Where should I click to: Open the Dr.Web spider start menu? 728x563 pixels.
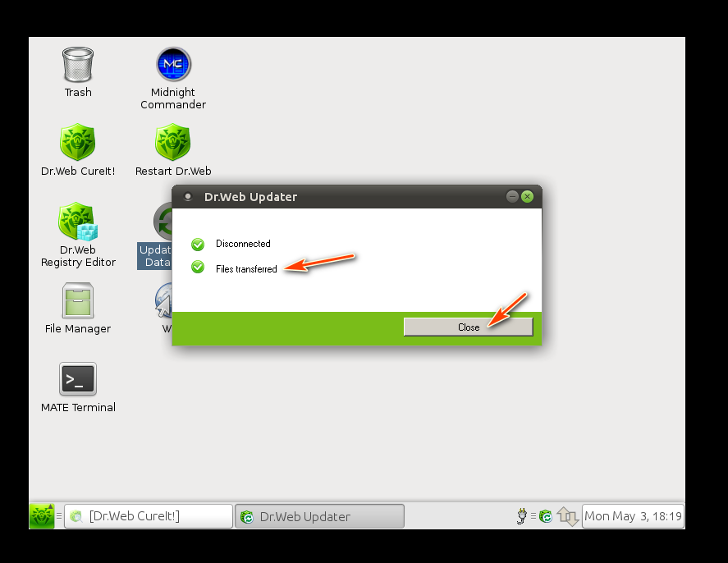click(x=42, y=515)
